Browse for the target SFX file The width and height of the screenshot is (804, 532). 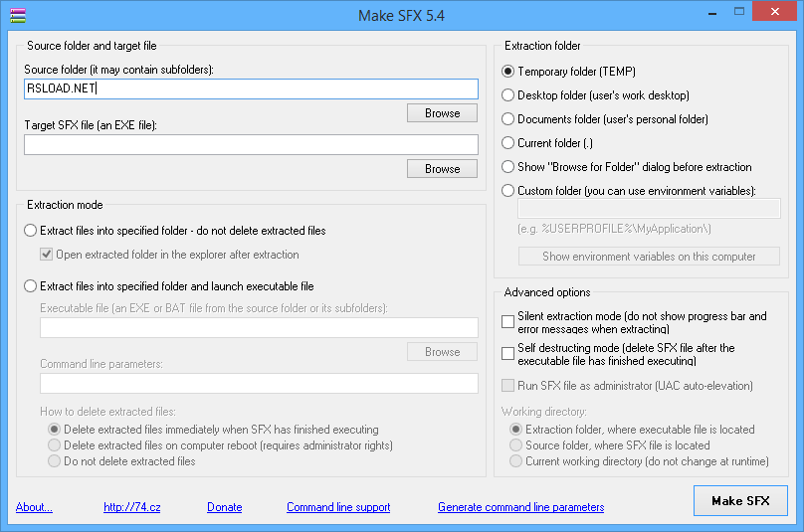(442, 169)
